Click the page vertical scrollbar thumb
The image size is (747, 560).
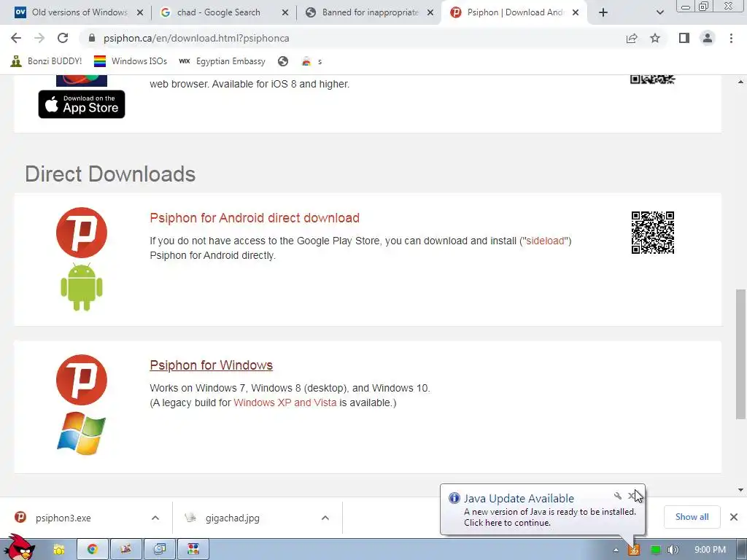tap(740, 354)
